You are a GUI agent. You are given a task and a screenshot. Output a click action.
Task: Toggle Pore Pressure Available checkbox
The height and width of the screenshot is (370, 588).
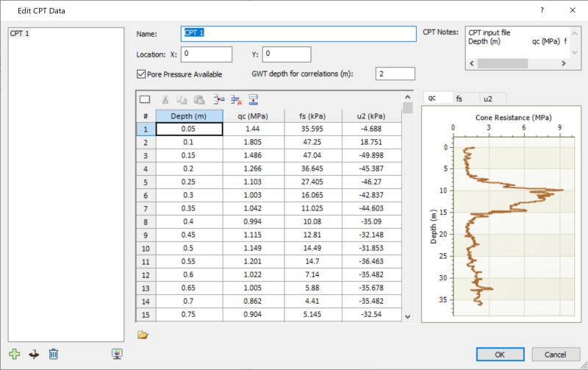(141, 74)
